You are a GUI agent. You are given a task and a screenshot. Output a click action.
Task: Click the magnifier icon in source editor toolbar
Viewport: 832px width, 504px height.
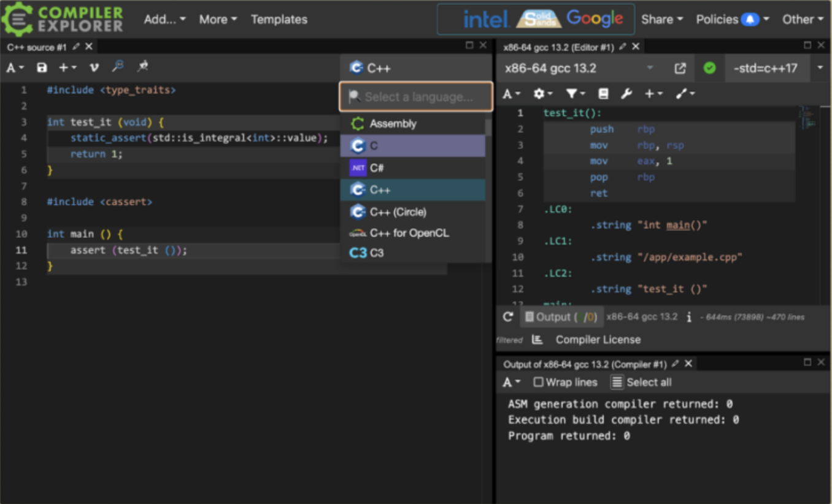click(118, 67)
